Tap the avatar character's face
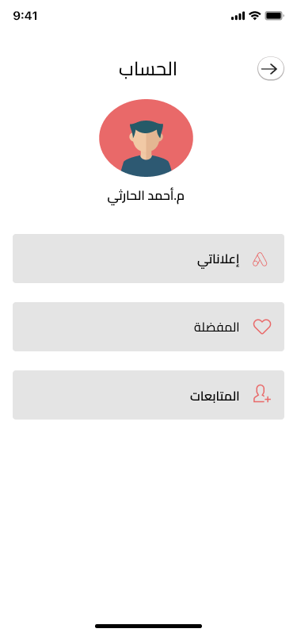The image size is (297, 644). coord(146,140)
